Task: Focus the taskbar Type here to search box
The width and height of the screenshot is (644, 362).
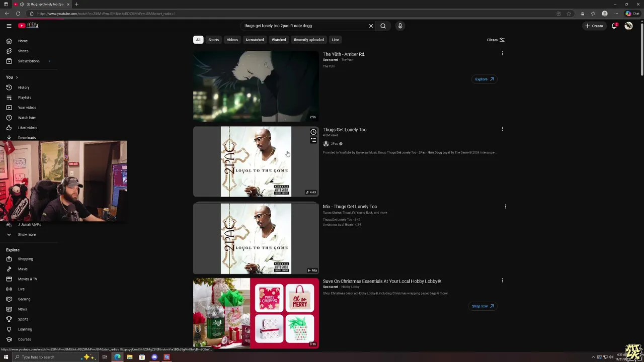Action: tap(55, 357)
